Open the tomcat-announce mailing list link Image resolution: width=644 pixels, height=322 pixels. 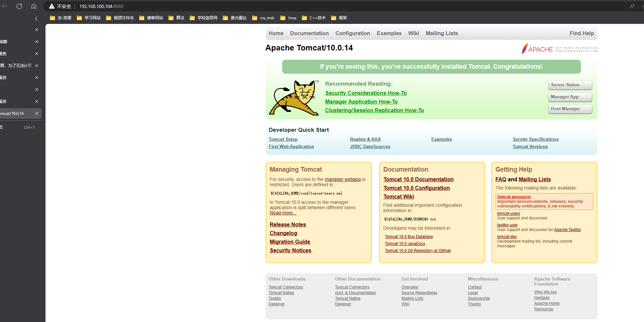click(x=514, y=197)
